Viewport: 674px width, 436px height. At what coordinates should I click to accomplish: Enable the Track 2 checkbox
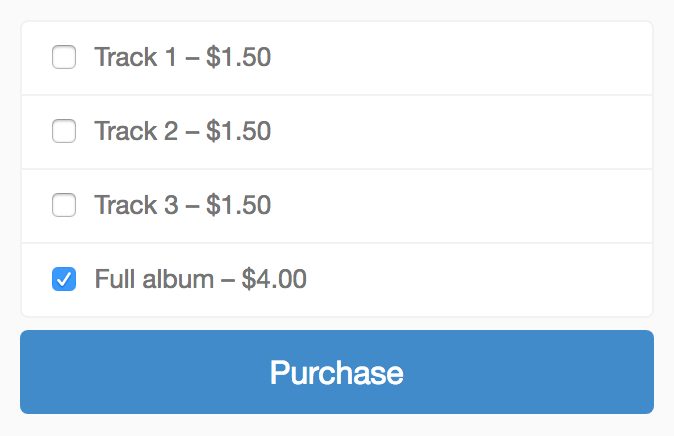point(64,132)
